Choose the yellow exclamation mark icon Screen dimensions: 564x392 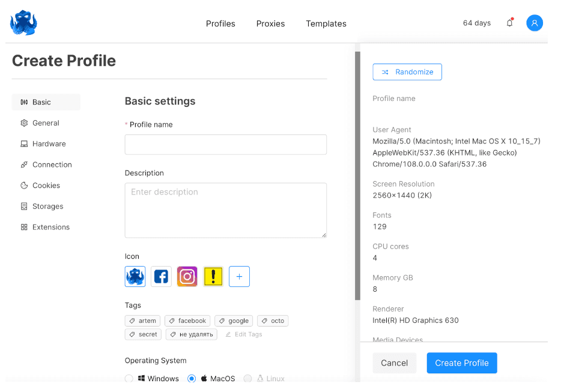pos(213,276)
